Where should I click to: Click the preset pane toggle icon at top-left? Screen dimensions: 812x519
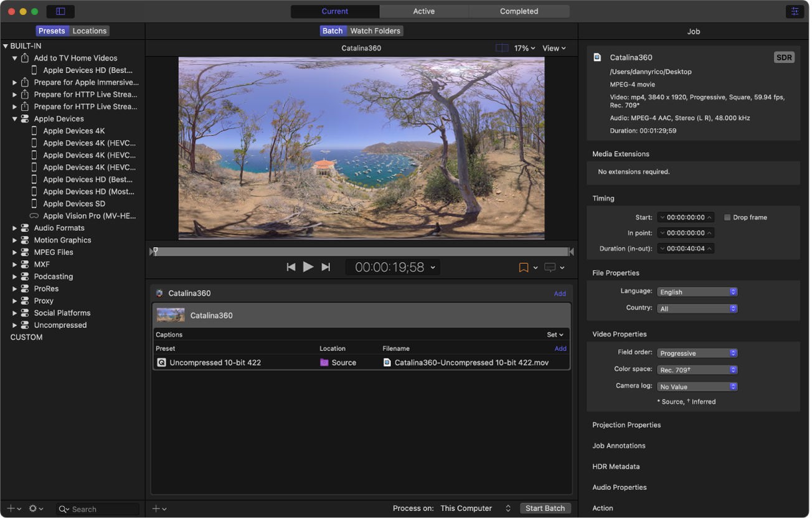coord(60,11)
